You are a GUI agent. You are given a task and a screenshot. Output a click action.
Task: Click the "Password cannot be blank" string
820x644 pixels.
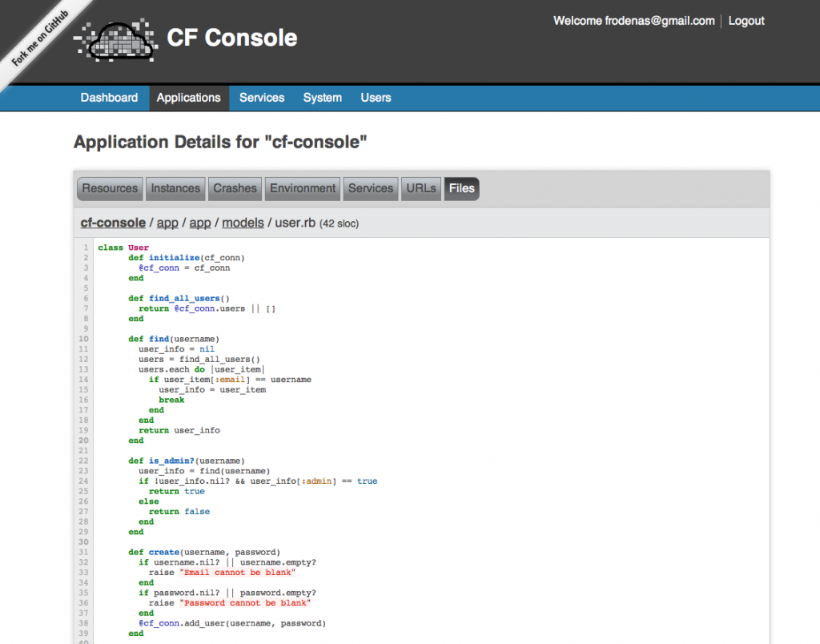[245, 603]
